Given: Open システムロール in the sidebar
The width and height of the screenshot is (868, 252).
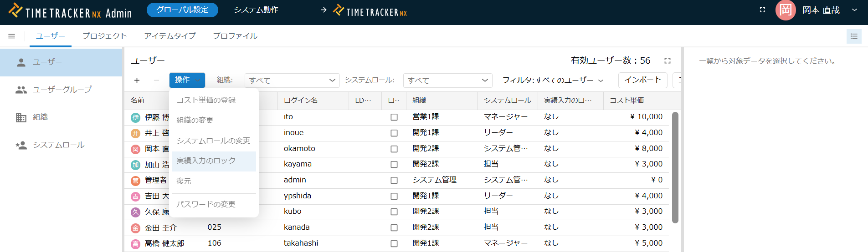Looking at the screenshot, I should (58, 145).
